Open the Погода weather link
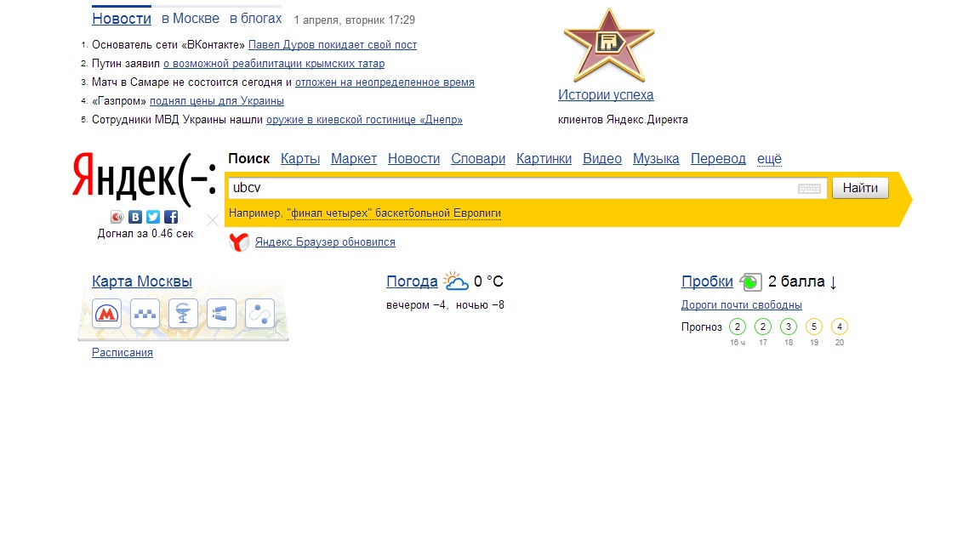 (412, 281)
